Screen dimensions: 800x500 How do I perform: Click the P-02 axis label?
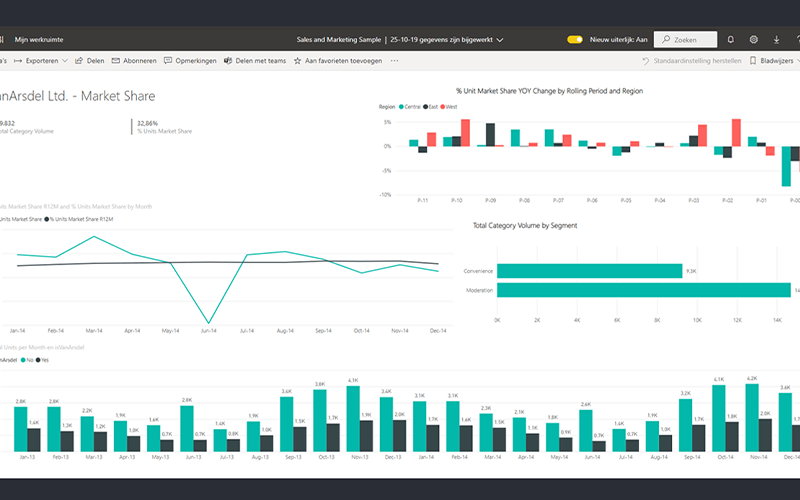tap(728, 201)
